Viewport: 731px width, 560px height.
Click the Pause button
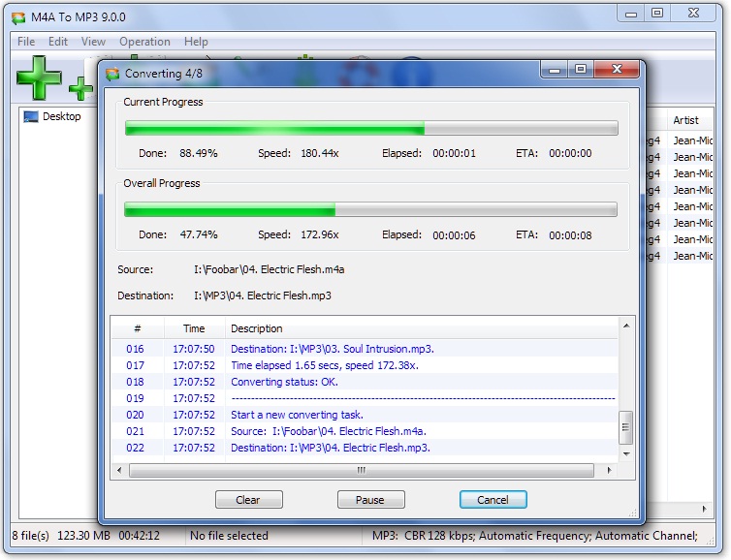pos(370,500)
